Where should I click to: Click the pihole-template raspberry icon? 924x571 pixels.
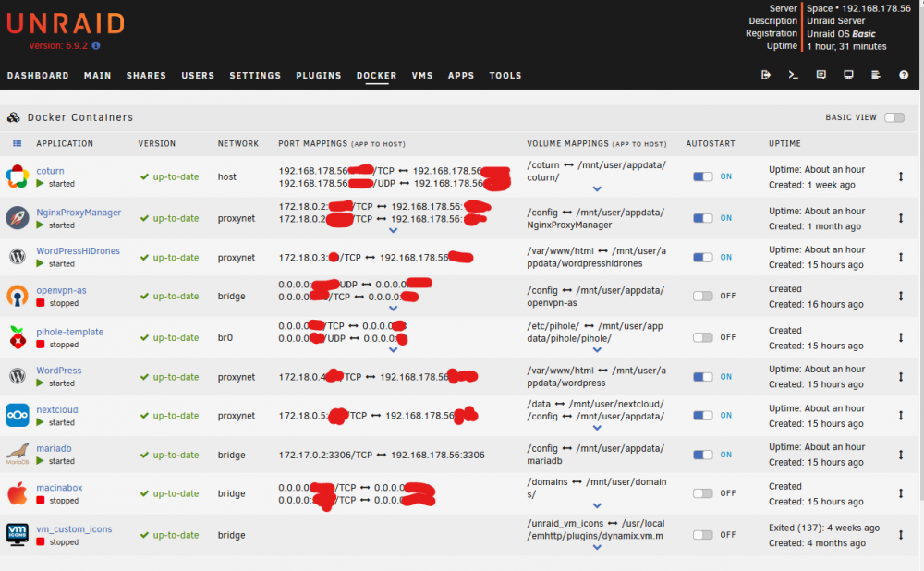pyautogui.click(x=18, y=337)
